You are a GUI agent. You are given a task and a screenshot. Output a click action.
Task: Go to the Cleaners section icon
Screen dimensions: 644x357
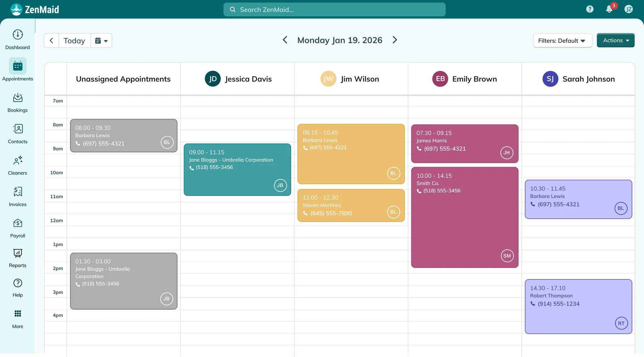[18, 160]
